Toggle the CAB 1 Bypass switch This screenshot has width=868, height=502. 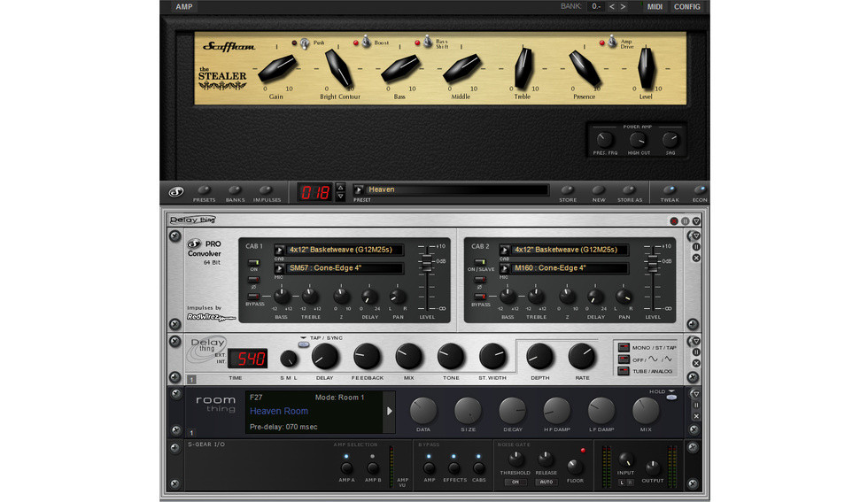(x=253, y=297)
